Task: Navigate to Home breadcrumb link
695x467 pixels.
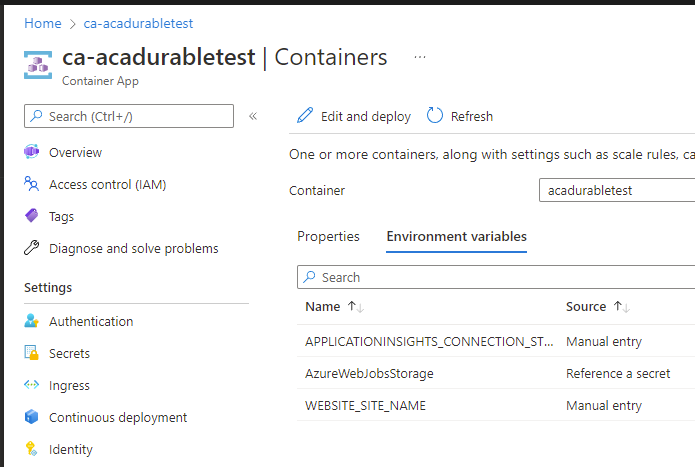Action: [43, 23]
